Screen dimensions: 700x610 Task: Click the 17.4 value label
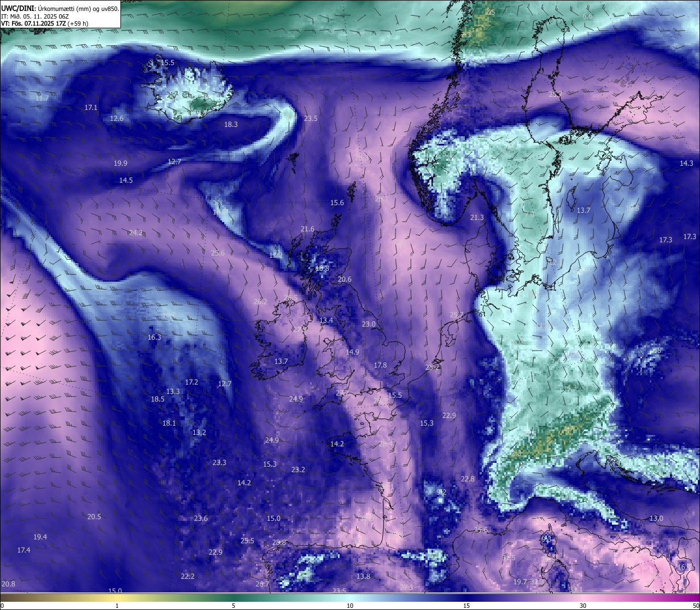(24, 550)
